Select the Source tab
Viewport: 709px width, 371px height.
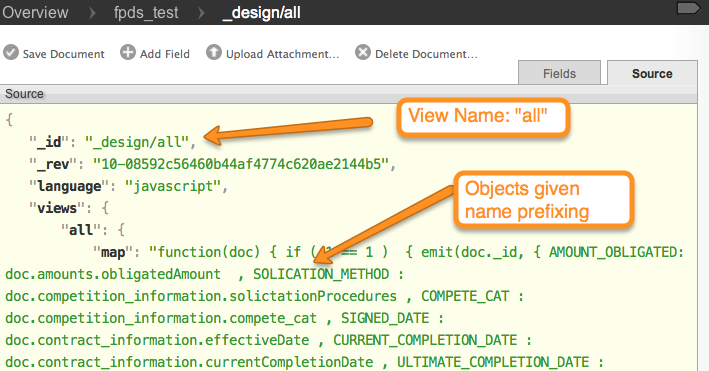[x=652, y=73]
